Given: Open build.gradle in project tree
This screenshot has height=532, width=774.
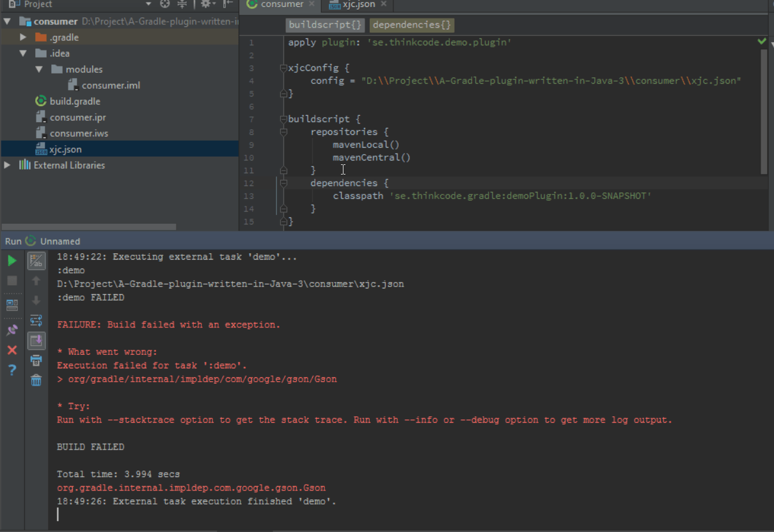Looking at the screenshot, I should pos(75,102).
